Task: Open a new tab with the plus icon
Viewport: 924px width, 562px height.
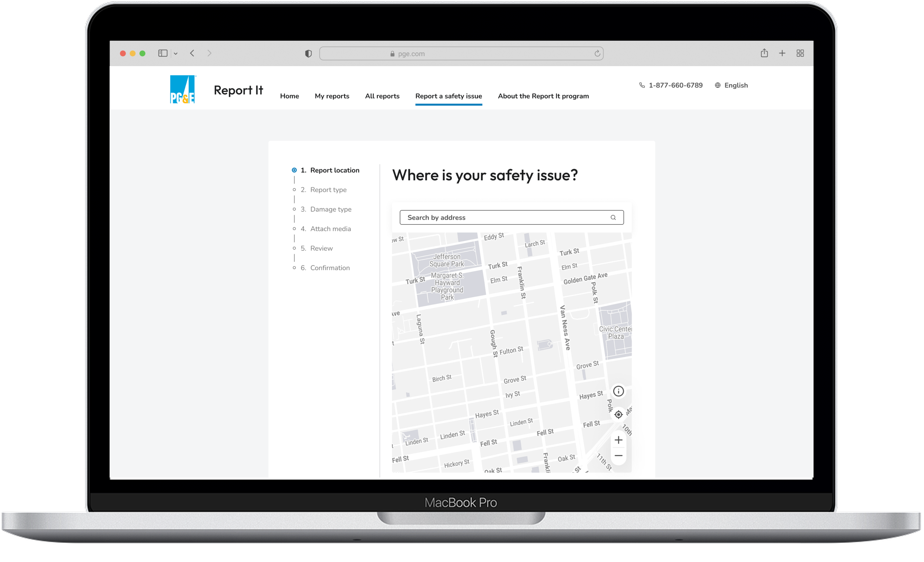Action: [782, 53]
